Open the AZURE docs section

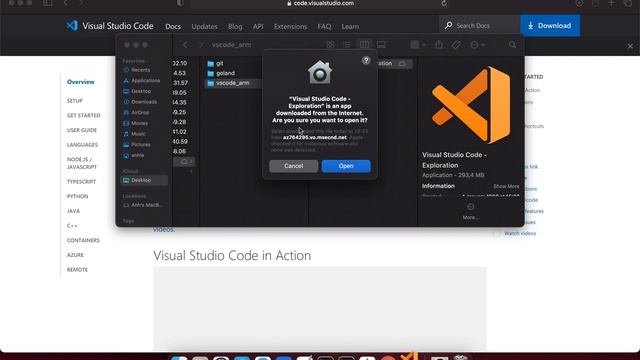75,255
